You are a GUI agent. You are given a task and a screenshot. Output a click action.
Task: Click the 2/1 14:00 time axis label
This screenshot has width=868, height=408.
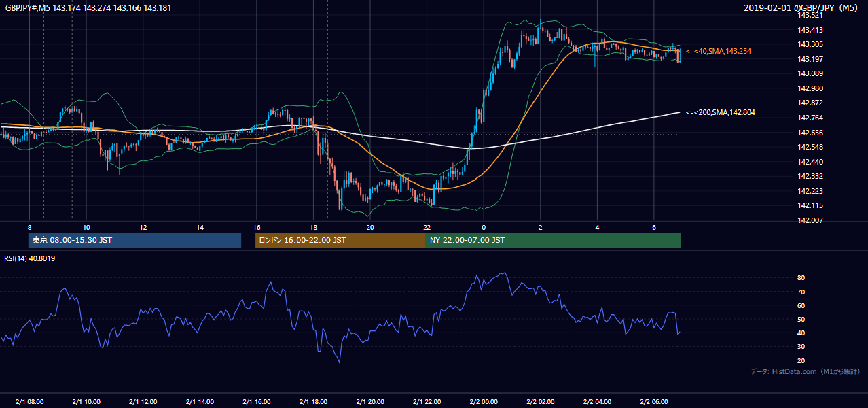click(x=200, y=402)
